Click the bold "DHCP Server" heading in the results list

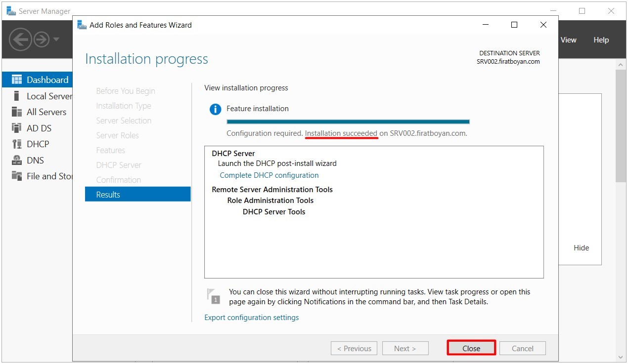point(233,154)
